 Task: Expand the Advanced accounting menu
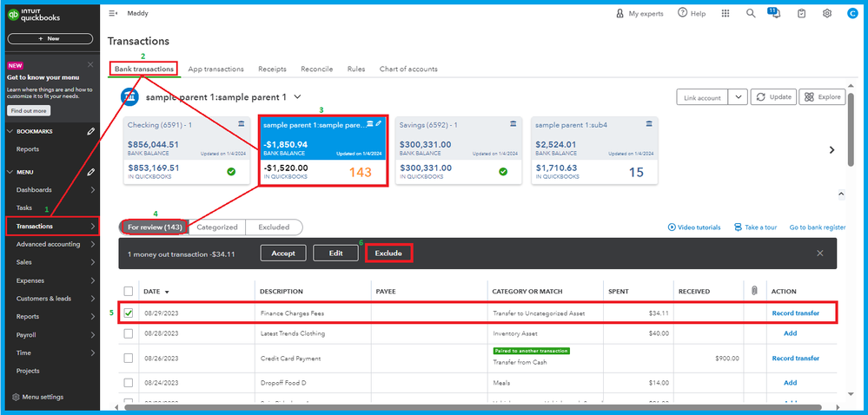click(92, 244)
